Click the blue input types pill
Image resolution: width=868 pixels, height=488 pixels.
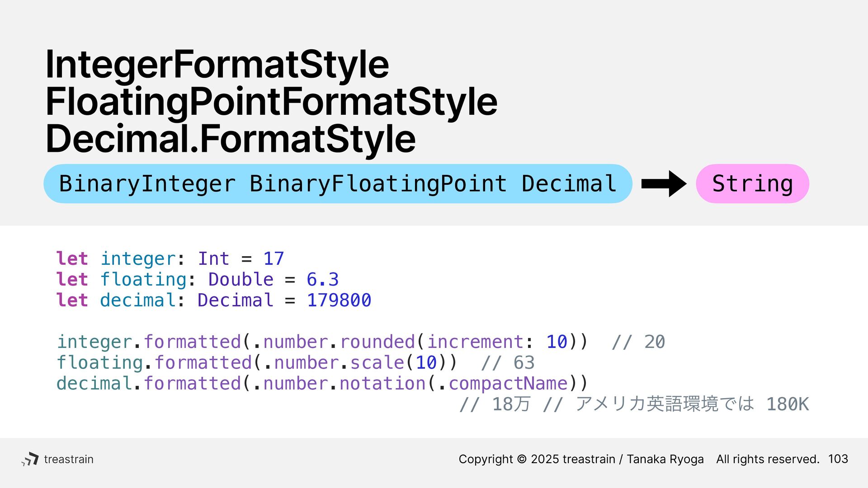(x=338, y=183)
